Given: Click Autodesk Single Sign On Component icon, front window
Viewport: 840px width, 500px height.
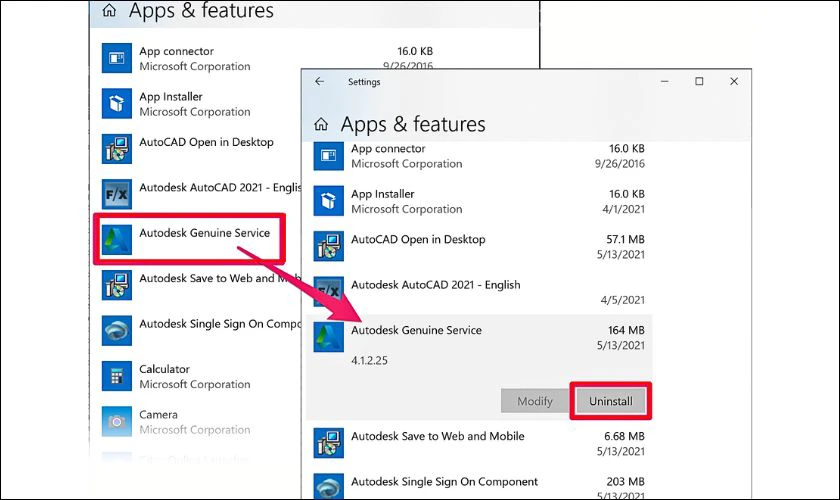Looking at the screenshot, I should 328,486.
